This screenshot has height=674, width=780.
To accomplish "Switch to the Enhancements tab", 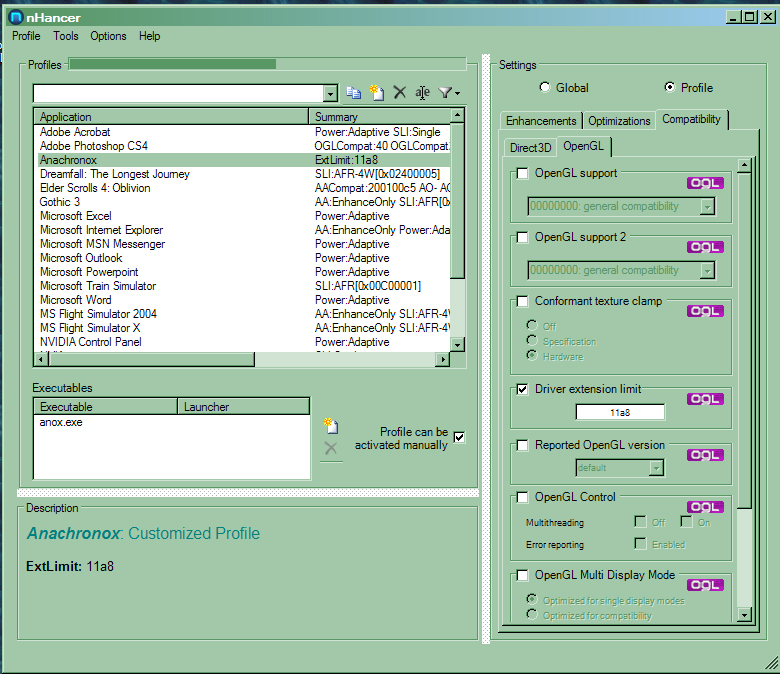I will [541, 121].
